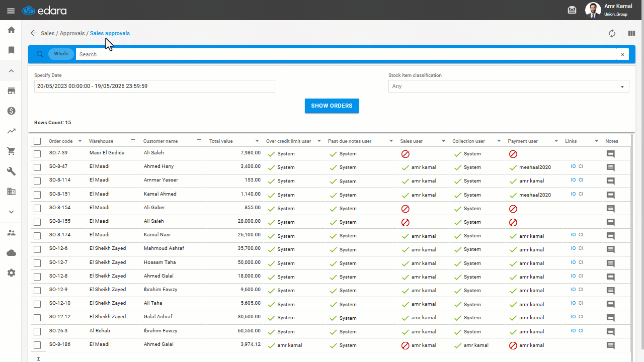
Task: Collapse the sidebar section with up chevron
Action: [11, 71]
